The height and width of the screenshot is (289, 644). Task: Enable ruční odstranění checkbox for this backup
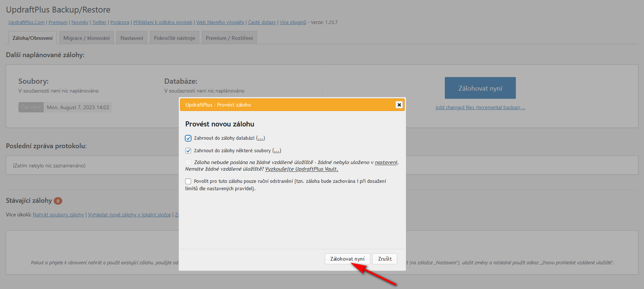click(188, 181)
